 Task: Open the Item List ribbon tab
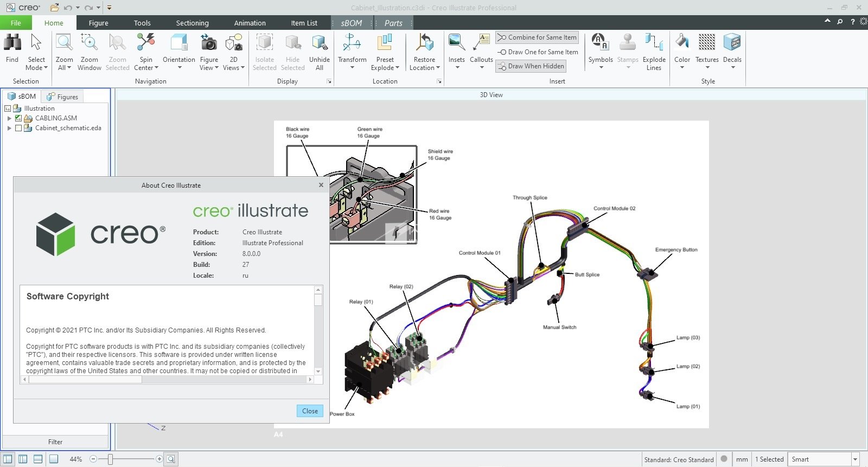[x=304, y=23]
